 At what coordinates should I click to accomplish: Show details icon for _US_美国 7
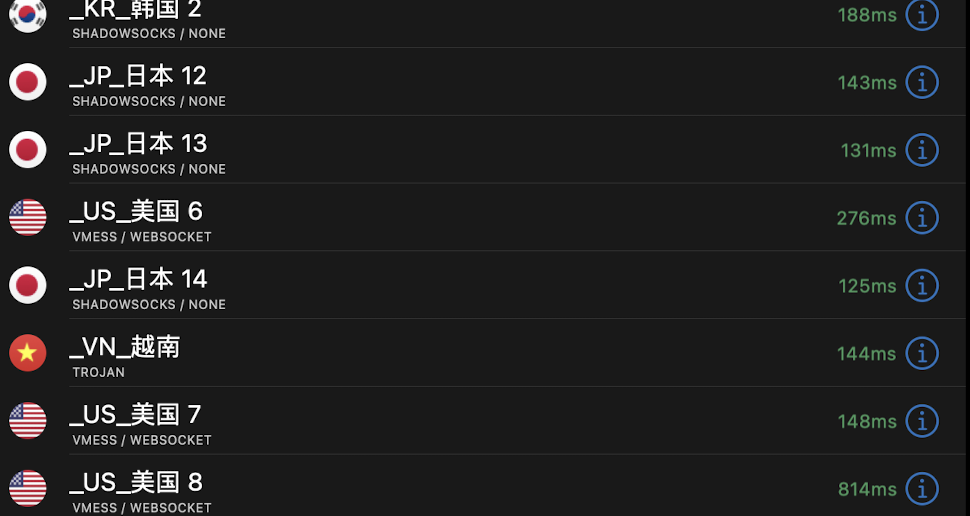tap(921, 421)
